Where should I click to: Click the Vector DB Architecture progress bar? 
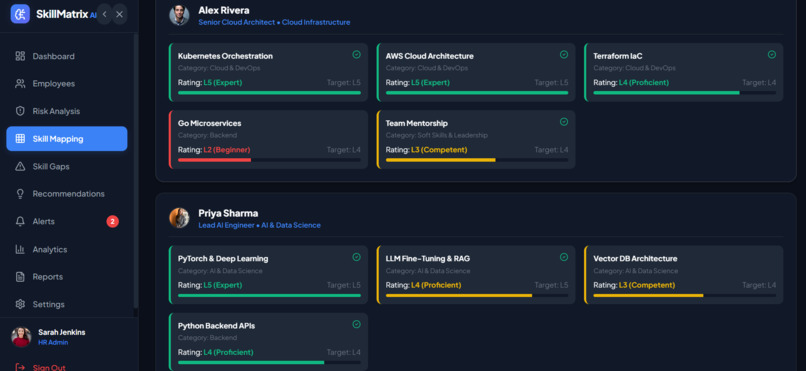pos(685,295)
